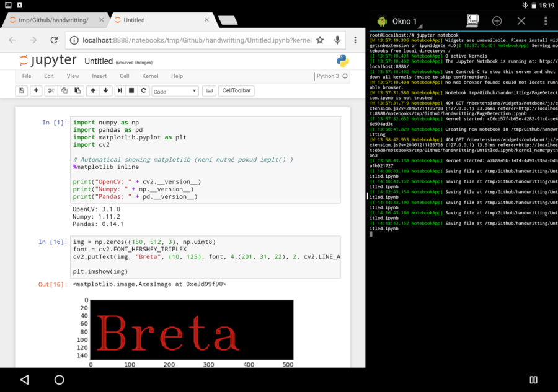Click the browser address bar URL field
The width and height of the screenshot is (558, 392).
197,40
